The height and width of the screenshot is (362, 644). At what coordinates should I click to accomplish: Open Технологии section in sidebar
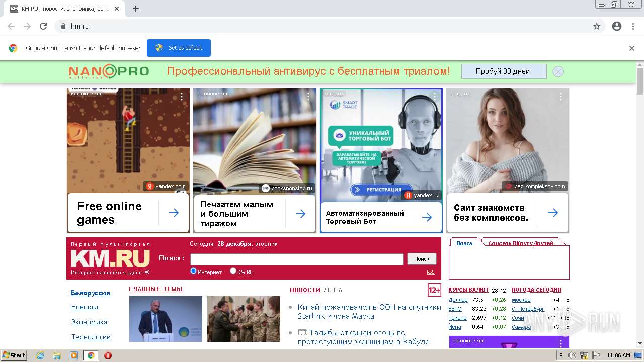tap(91, 337)
